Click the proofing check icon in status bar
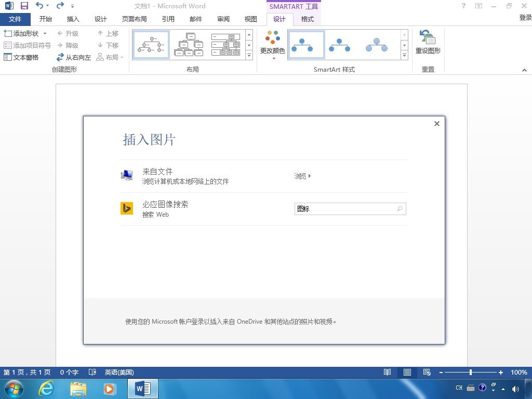The image size is (532, 399). coord(92,372)
